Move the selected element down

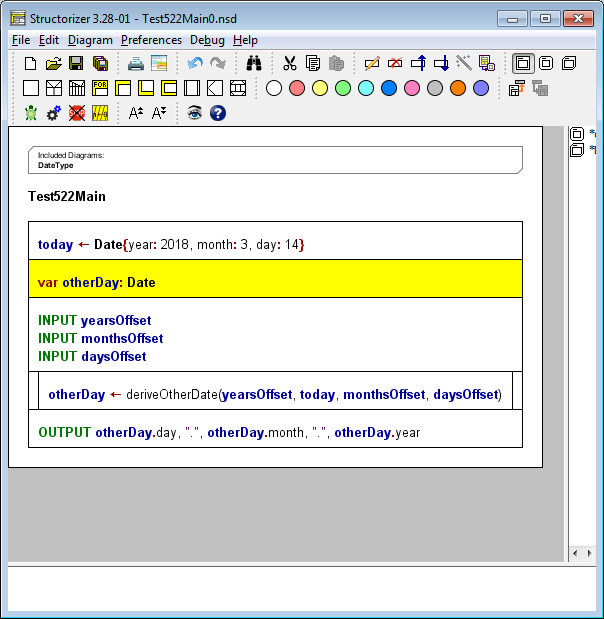(x=441, y=64)
